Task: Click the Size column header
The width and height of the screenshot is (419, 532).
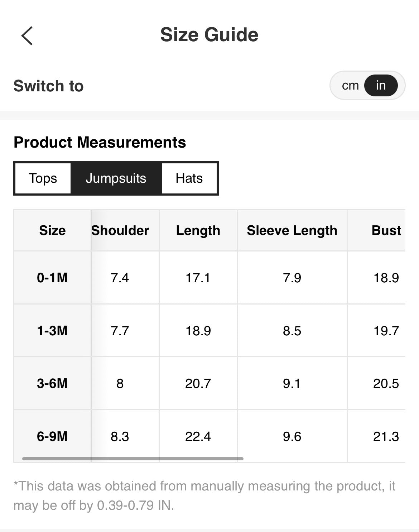Action: [x=52, y=230]
